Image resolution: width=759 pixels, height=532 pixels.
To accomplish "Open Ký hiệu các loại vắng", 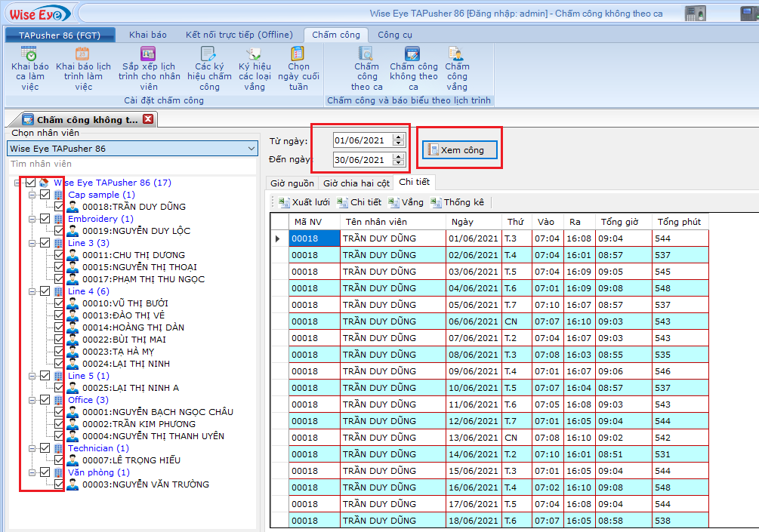I will pos(255,54).
